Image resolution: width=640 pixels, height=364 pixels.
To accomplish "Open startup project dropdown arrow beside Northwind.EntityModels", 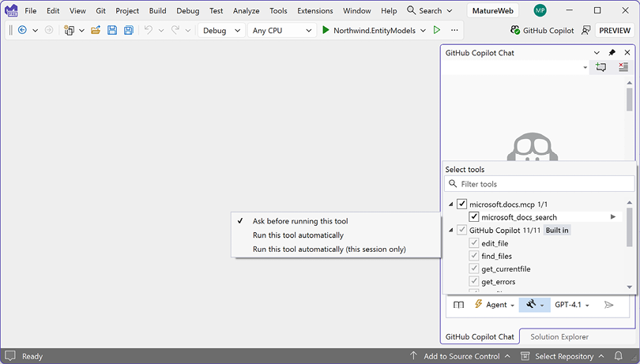I will (x=423, y=30).
